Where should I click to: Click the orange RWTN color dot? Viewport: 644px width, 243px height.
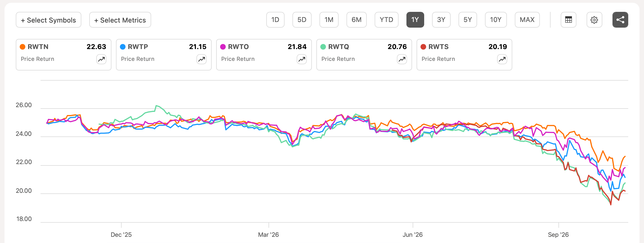click(x=23, y=47)
